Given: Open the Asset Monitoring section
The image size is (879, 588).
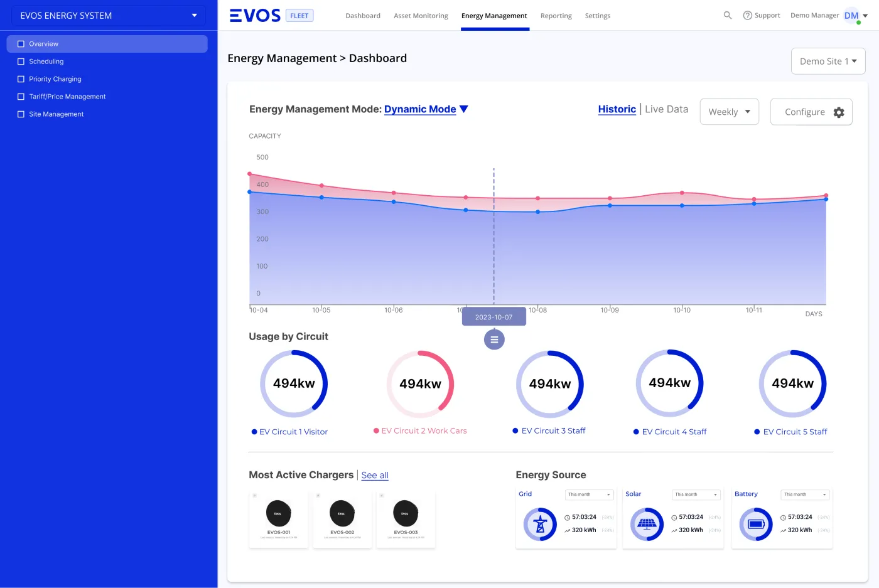Looking at the screenshot, I should tap(421, 16).
